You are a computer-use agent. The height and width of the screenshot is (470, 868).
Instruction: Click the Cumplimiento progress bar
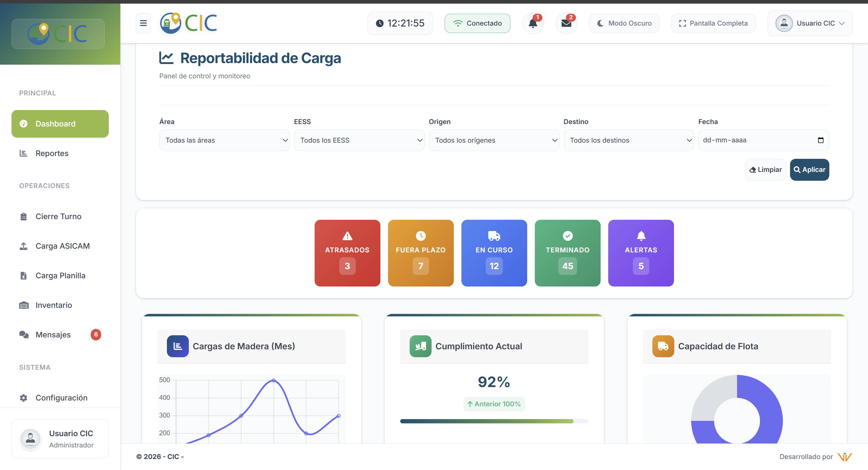click(494, 421)
